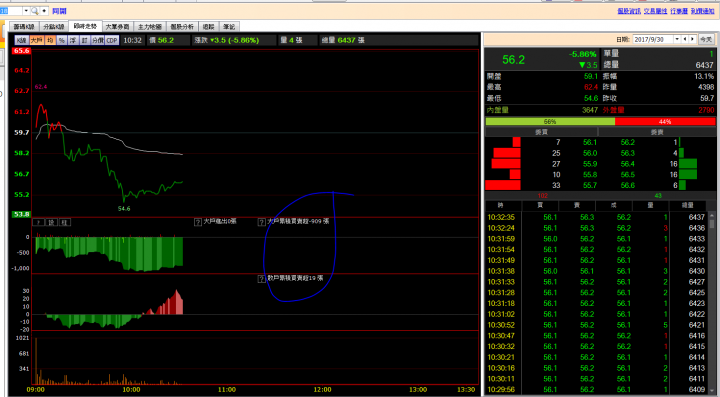Toggle the CDP indicator button

[112, 40]
